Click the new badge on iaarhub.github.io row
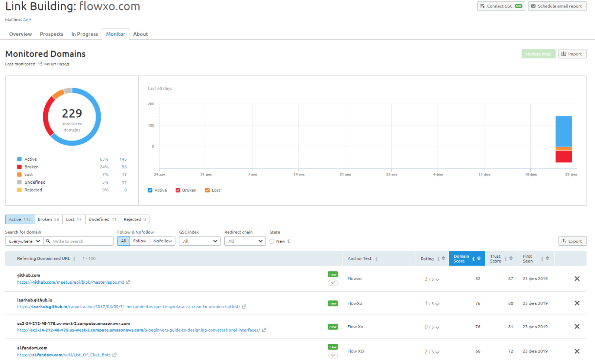This screenshot has height=364, width=595. point(333,303)
